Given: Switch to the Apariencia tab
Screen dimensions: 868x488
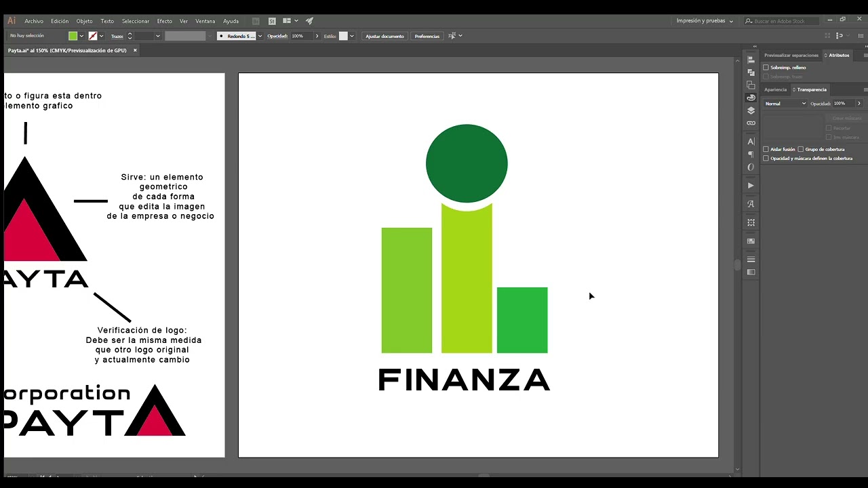Looking at the screenshot, I should 776,89.
